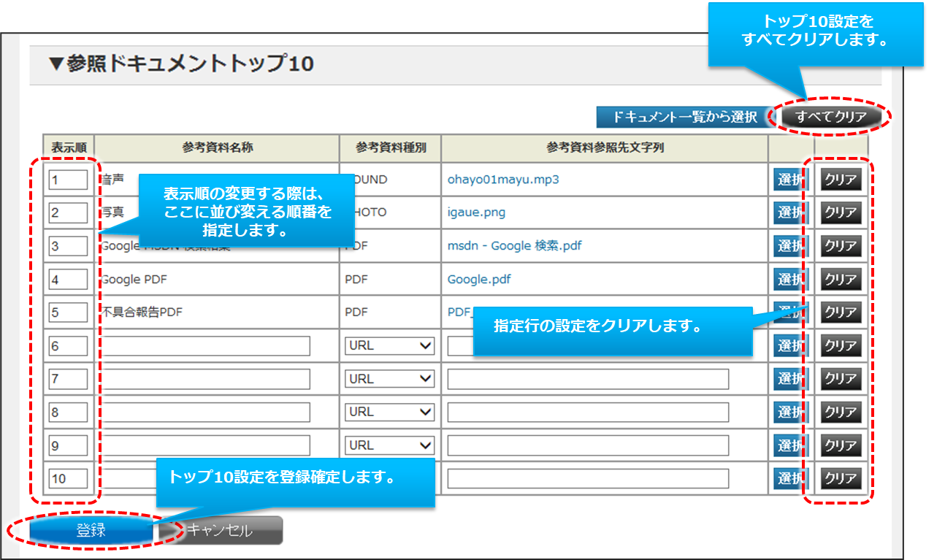Image resolution: width=945 pixels, height=560 pixels.
Task: Open ドキュメント一覧から選択
Action: point(684,117)
